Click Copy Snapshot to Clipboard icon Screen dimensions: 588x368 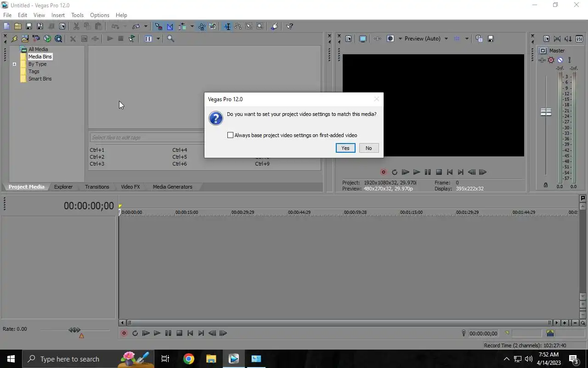pos(479,39)
